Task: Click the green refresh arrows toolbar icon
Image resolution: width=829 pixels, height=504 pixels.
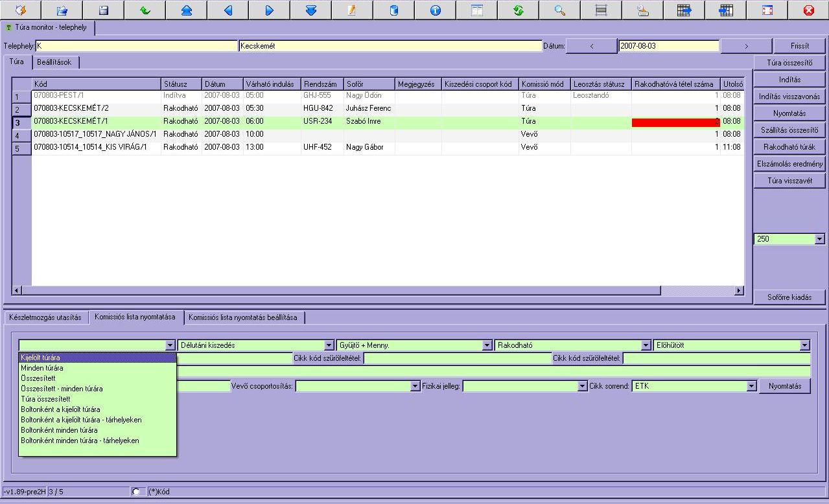Action: (518, 10)
